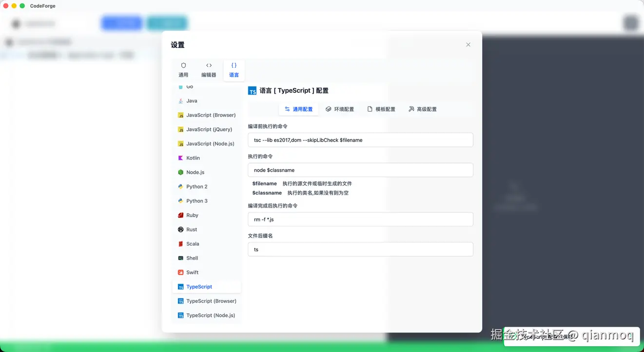
Task: Click the 文件后缀名 input field
Action: [x=360, y=249]
